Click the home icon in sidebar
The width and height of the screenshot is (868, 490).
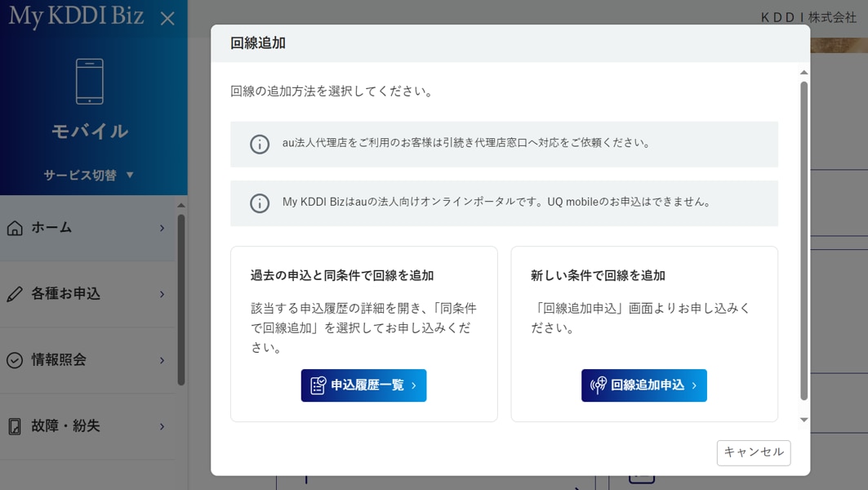15,228
